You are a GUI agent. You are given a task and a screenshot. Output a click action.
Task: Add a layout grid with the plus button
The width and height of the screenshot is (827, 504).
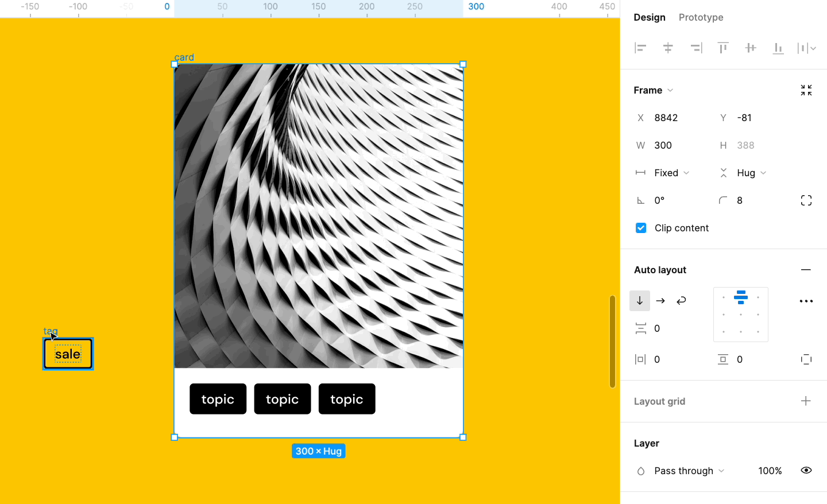[x=806, y=401]
